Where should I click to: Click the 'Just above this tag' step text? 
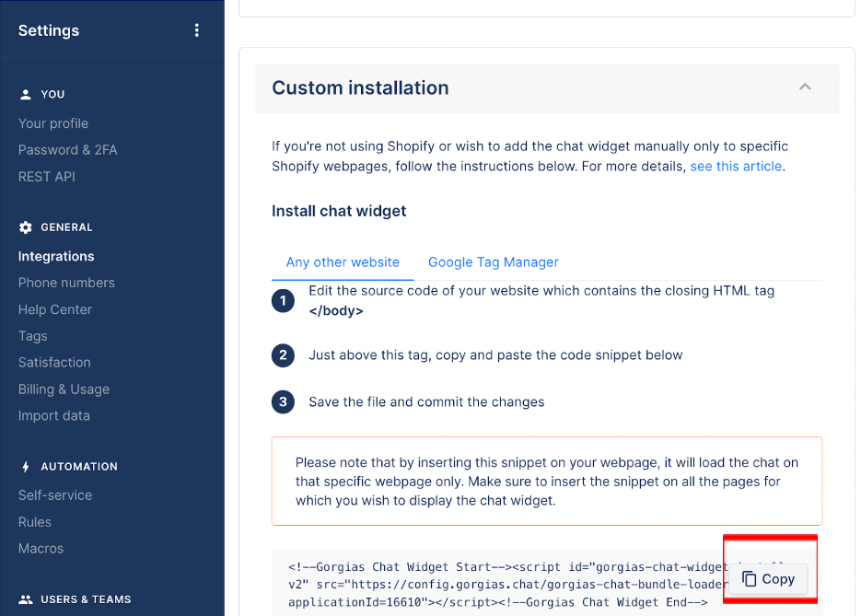(495, 355)
